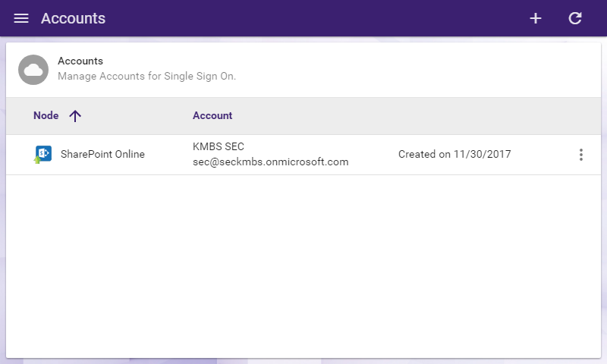The height and width of the screenshot is (364, 607).
Task: Click the Accounts title in header bar
Action: 73,18
